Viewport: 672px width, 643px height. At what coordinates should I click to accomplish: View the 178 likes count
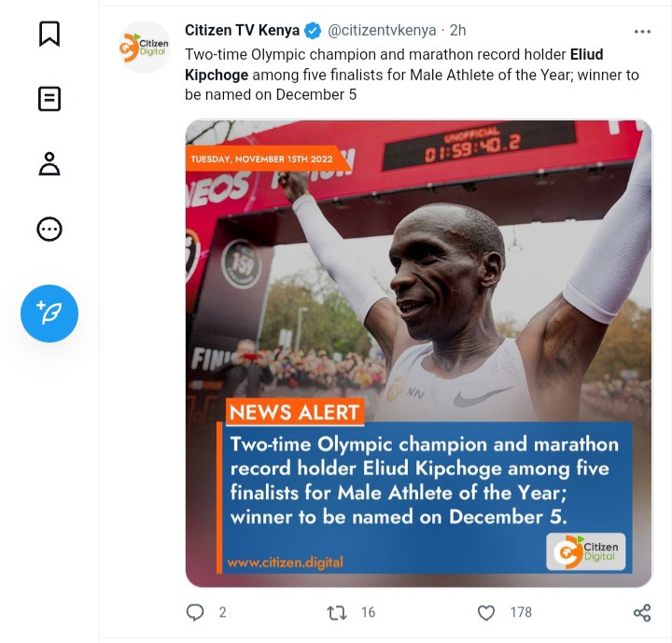(521, 612)
